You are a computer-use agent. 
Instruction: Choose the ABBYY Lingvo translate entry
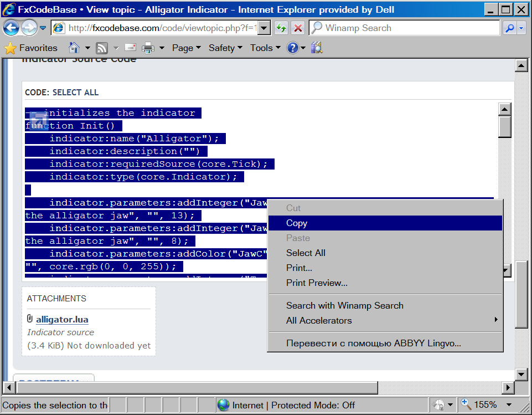coord(385,344)
